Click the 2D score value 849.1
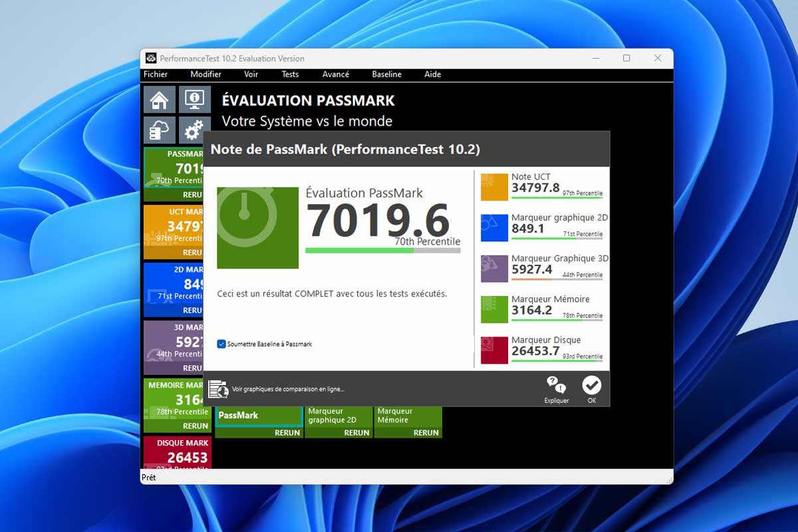The width and height of the screenshot is (798, 532). click(528, 228)
